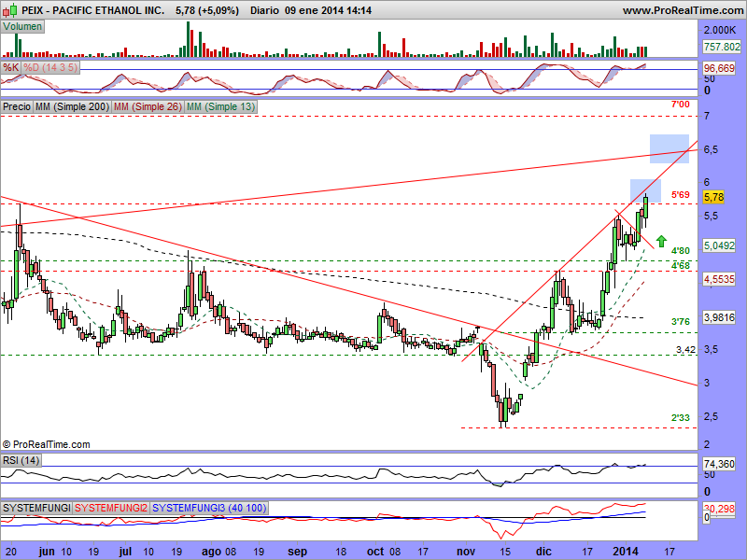Screen dimensions: 747x560
Task: Select the SYSTEMFUNGI2 indicator label
Action: click(111, 508)
